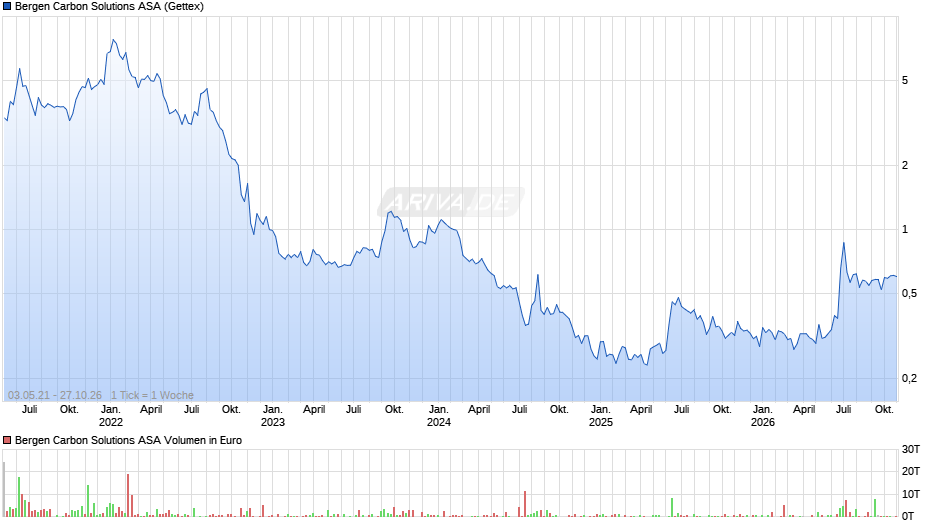Click the 'Jan. 2024' time axis label

point(439,416)
